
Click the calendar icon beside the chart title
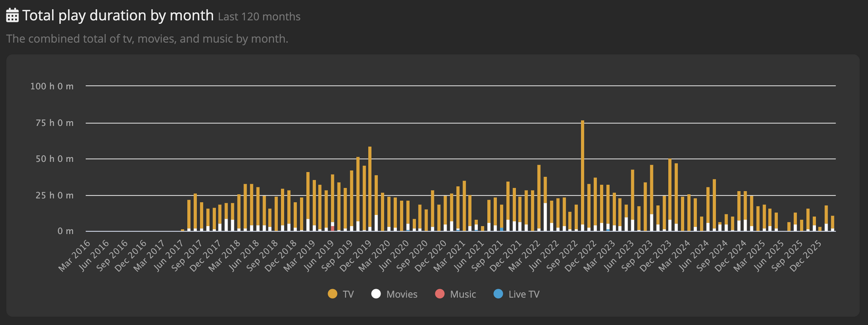[x=13, y=15]
